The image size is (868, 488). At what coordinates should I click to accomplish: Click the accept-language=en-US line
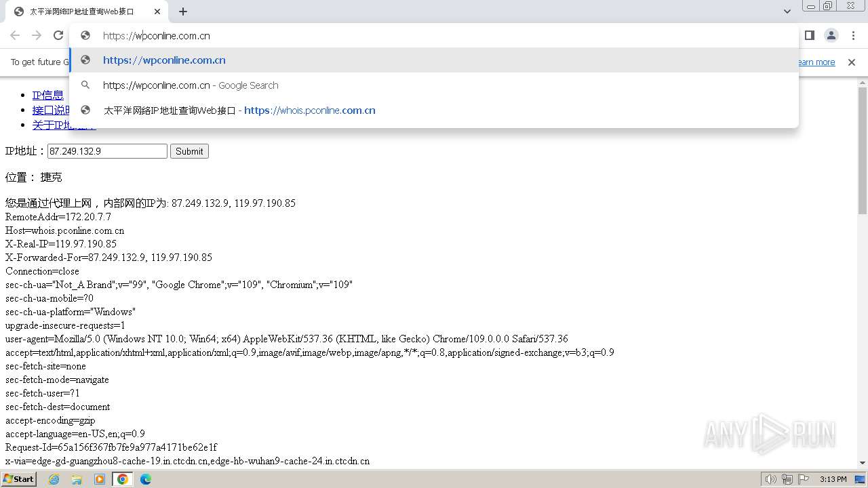pos(75,434)
